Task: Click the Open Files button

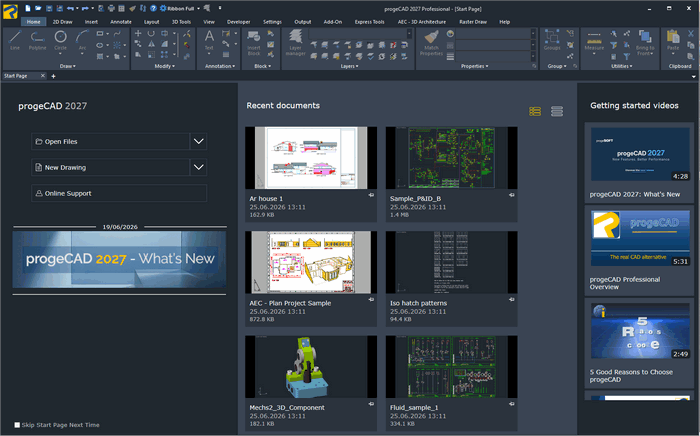Action: 111,141
